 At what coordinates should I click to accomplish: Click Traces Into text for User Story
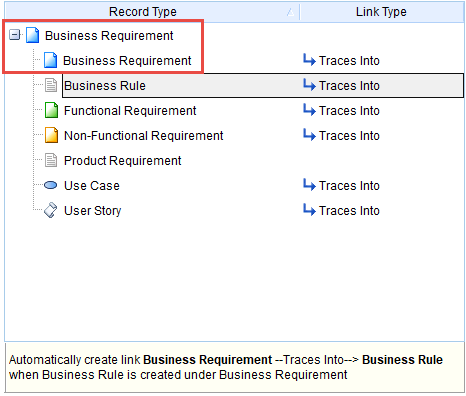pos(349,211)
